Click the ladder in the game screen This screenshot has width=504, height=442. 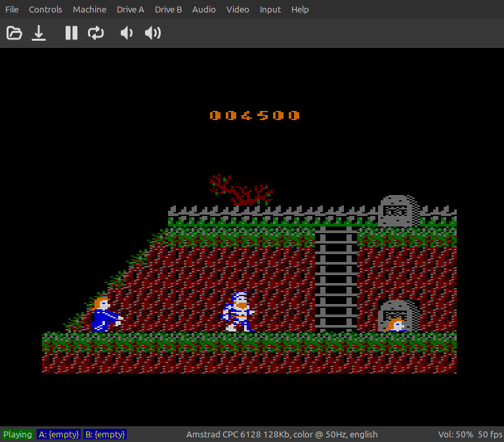click(x=336, y=279)
